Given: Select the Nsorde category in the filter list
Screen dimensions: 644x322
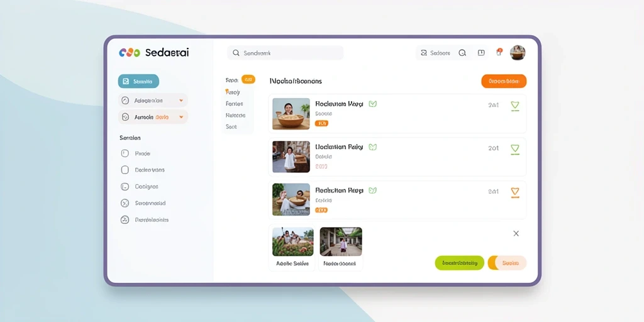Looking at the screenshot, I should pyautogui.click(x=235, y=116).
